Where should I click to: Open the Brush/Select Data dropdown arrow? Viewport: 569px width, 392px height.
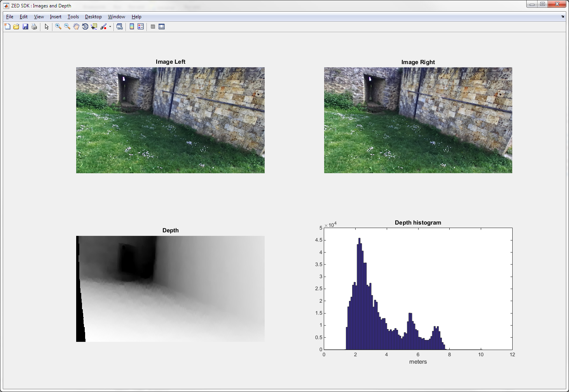(110, 26)
